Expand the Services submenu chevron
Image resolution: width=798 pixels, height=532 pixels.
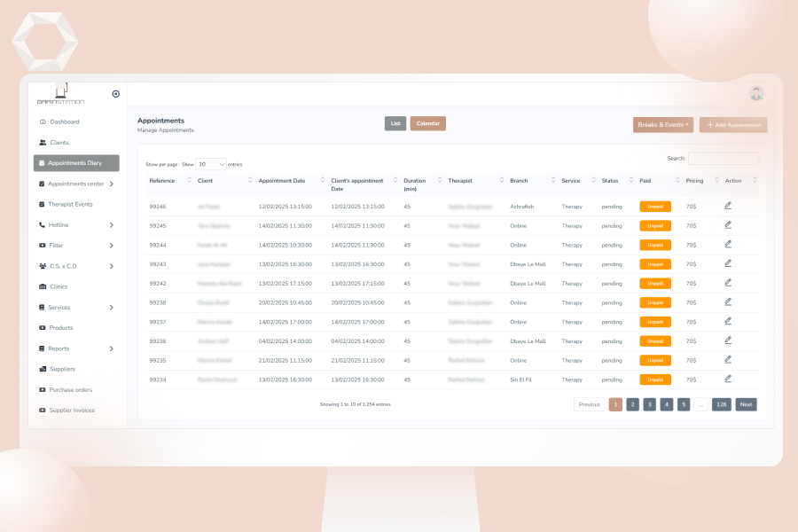112,308
